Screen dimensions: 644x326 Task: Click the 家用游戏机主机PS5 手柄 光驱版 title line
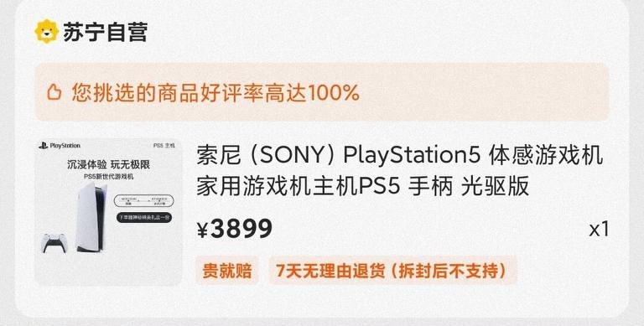click(x=362, y=187)
